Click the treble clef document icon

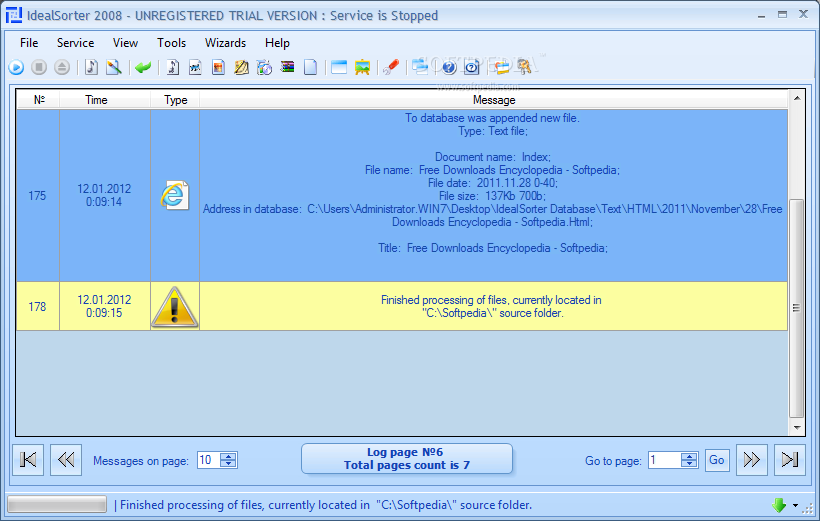(x=173, y=67)
